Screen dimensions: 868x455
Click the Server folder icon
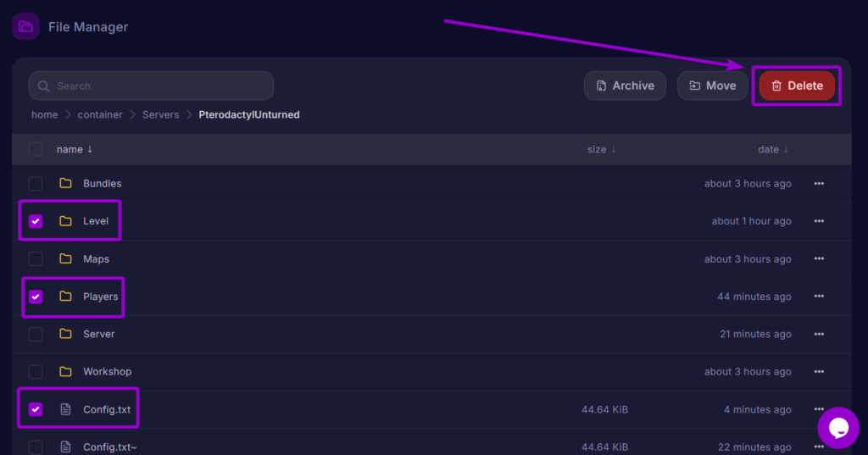[66, 334]
